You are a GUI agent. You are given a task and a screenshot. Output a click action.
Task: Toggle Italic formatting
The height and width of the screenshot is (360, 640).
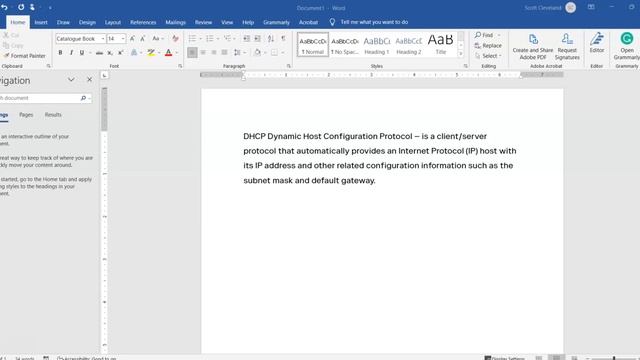[71, 53]
